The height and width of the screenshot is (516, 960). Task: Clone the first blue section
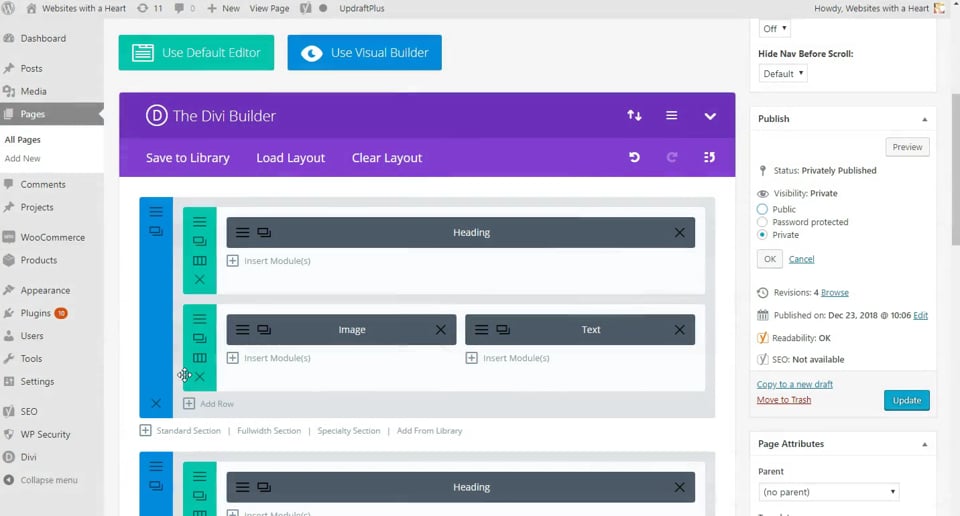[156, 231]
